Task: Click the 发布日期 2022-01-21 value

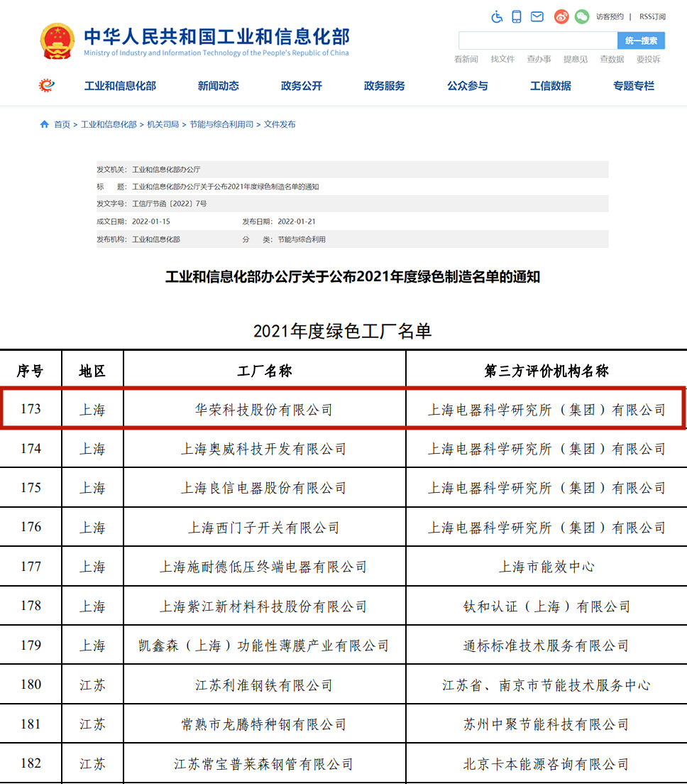Action: click(x=297, y=222)
